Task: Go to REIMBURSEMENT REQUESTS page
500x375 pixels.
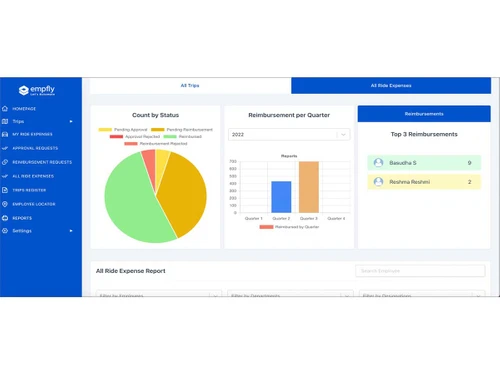Action: pos(42,162)
